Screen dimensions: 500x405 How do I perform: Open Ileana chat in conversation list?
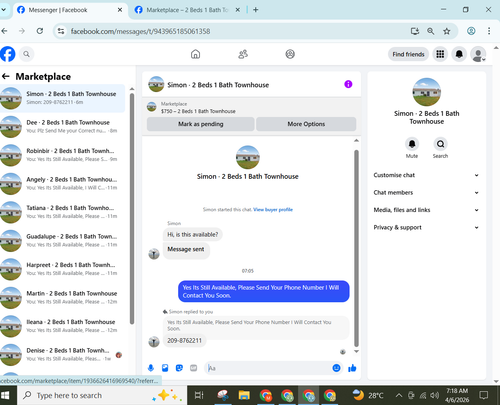pos(63,326)
